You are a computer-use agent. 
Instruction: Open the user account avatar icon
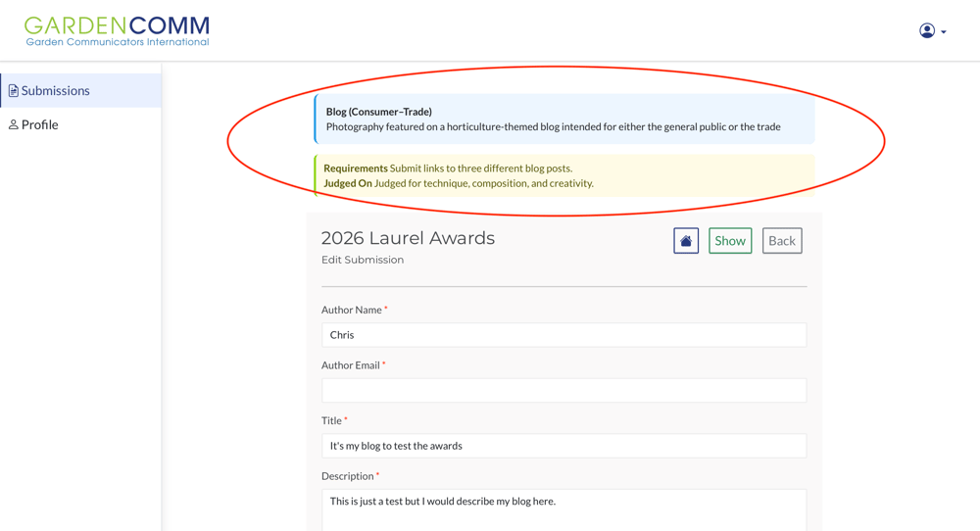pos(926,31)
